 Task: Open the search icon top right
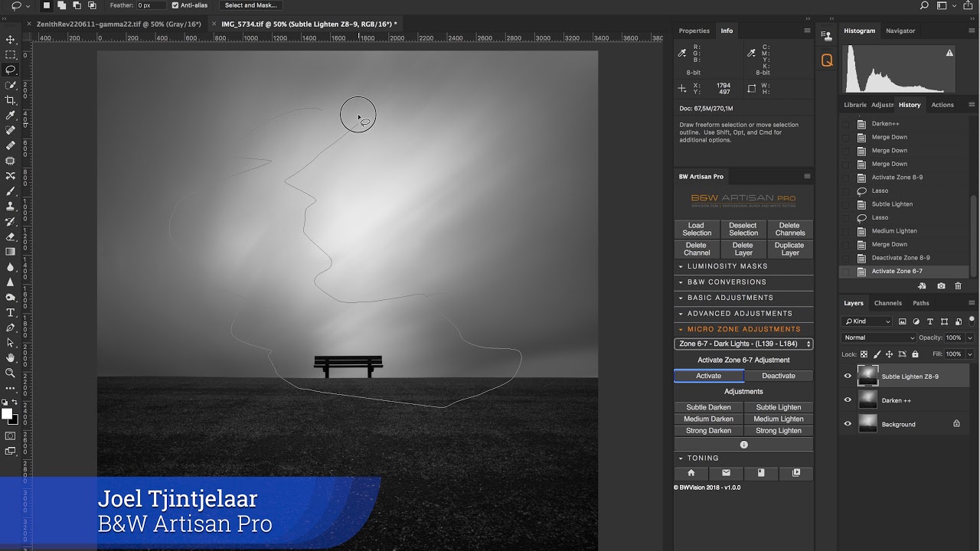click(924, 5)
